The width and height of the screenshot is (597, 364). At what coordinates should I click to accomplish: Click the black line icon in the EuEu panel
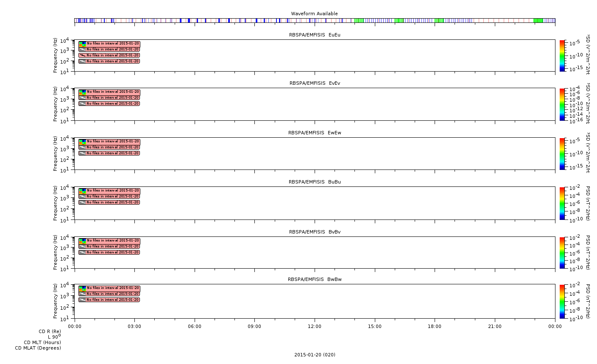82,55
